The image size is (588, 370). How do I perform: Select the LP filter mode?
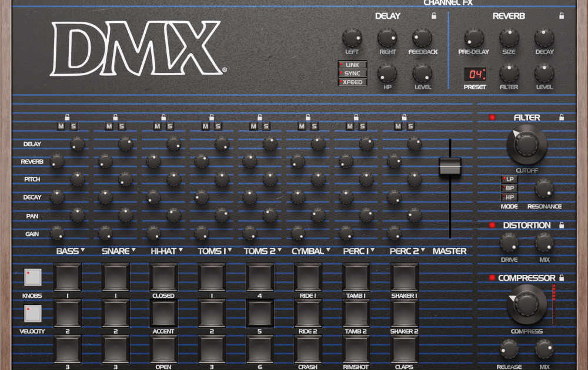pyautogui.click(x=509, y=179)
